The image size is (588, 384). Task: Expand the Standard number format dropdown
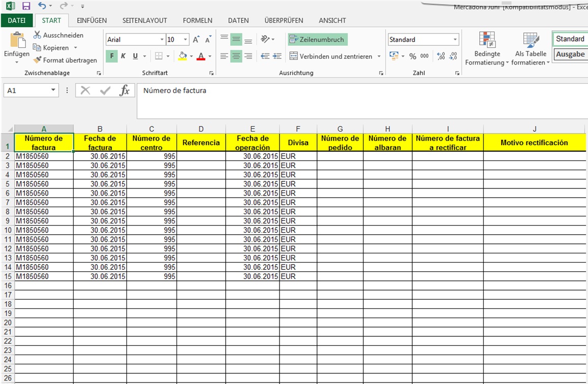point(455,39)
